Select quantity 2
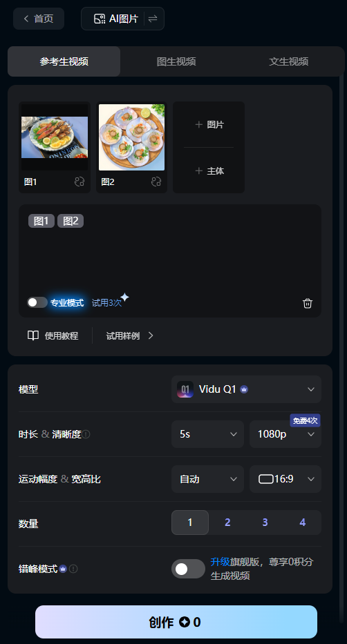 (x=227, y=523)
